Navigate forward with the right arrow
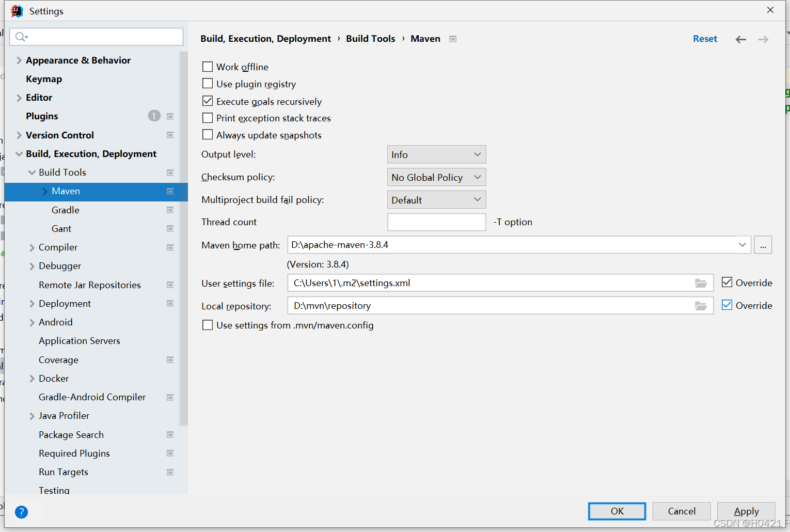Image resolution: width=790 pixels, height=532 pixels. (763, 39)
